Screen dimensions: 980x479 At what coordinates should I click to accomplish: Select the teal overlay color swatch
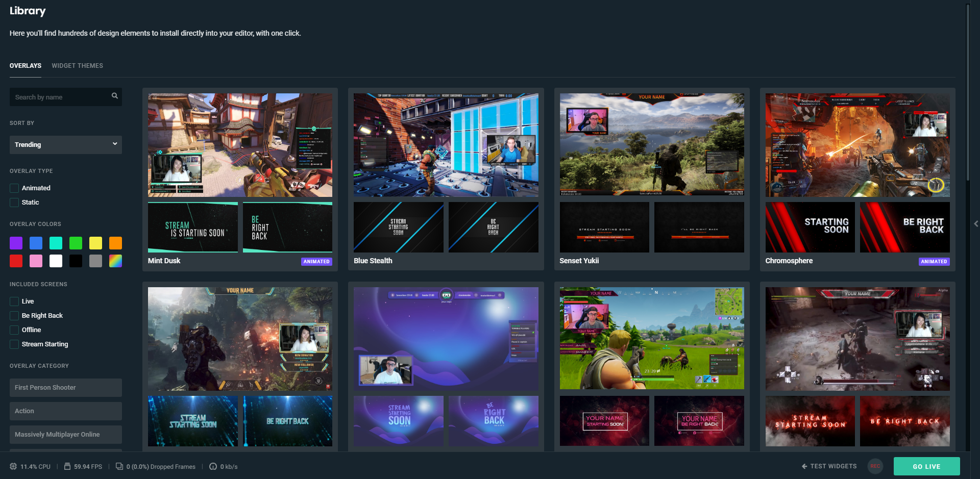click(x=56, y=243)
